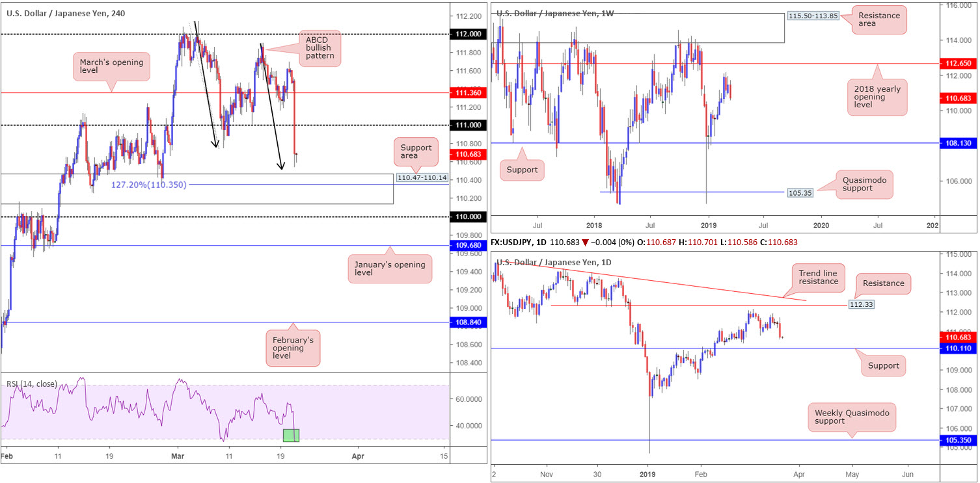Click the "Support" callout on the weekly chart
This screenshot has height=483, width=980.
pos(522,172)
